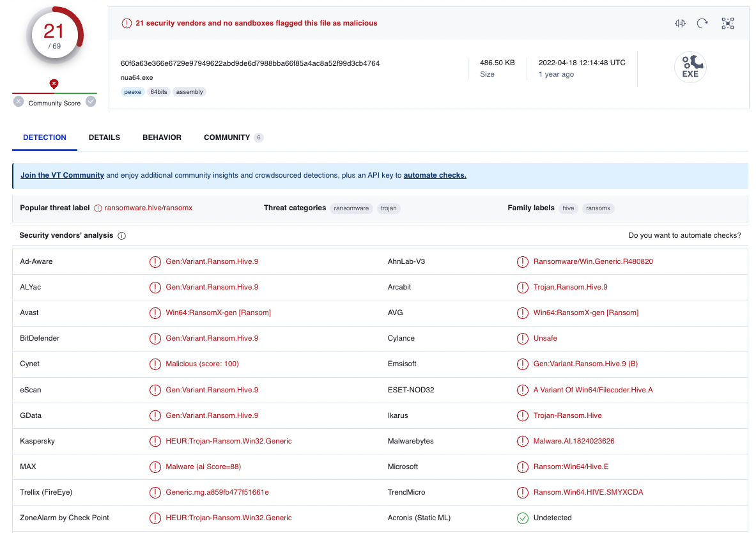Click the GData vendor name

(31, 415)
